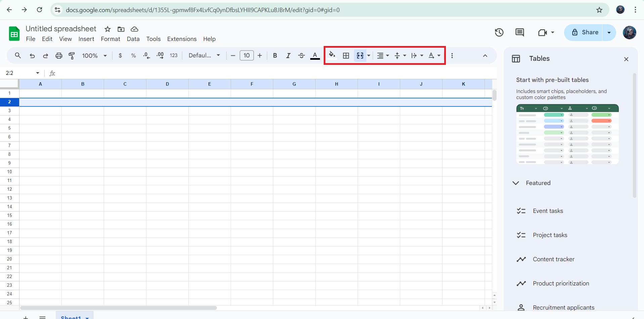Viewport: 644px width, 319px height.
Task: Click format as percent icon
Action: point(133,56)
